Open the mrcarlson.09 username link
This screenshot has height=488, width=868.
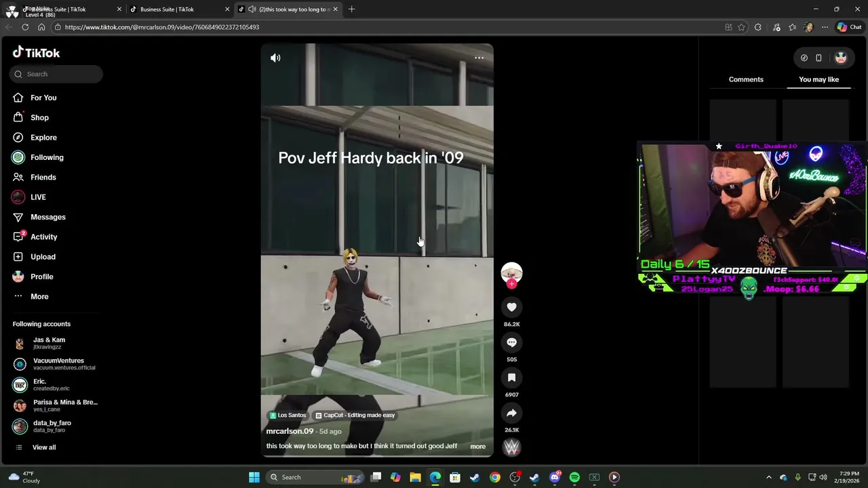[290, 431]
